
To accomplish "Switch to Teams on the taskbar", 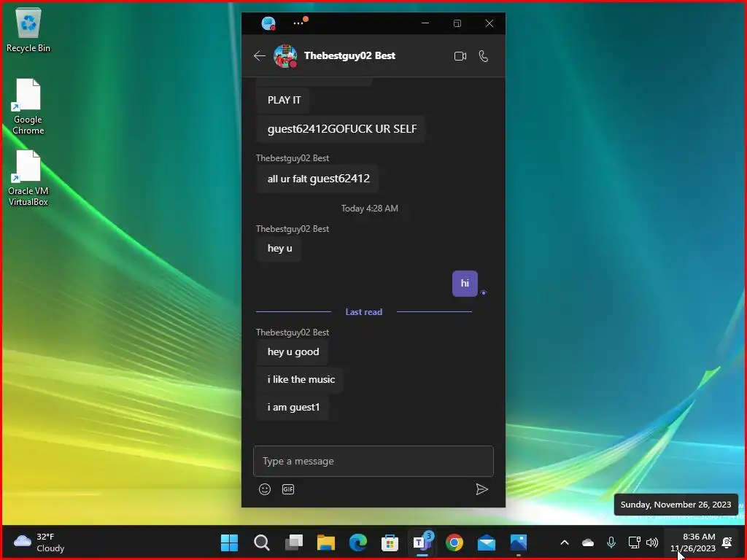I will point(422,542).
